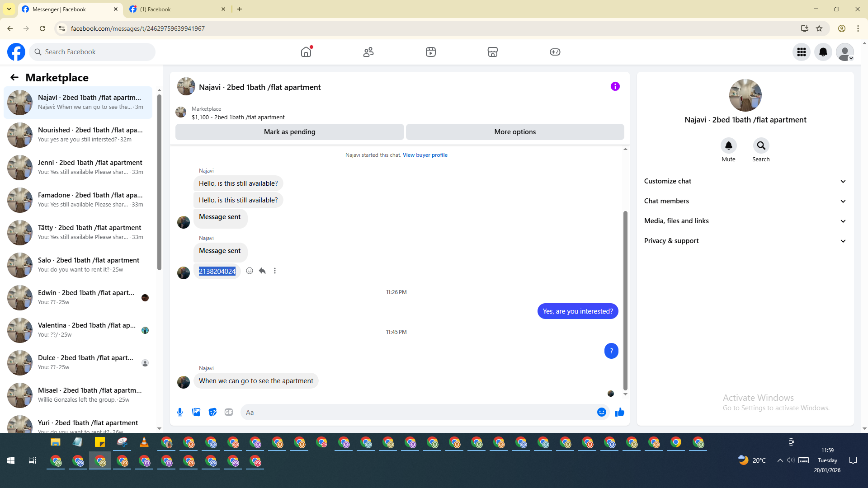React to the 2138204024 message
The height and width of the screenshot is (488, 868).
coord(250,271)
